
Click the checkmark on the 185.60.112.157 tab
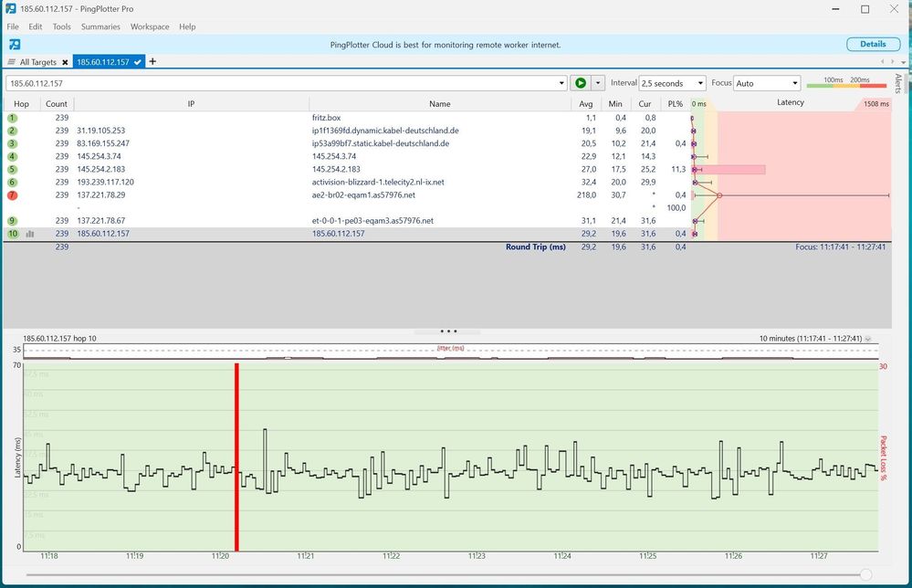coord(137,62)
